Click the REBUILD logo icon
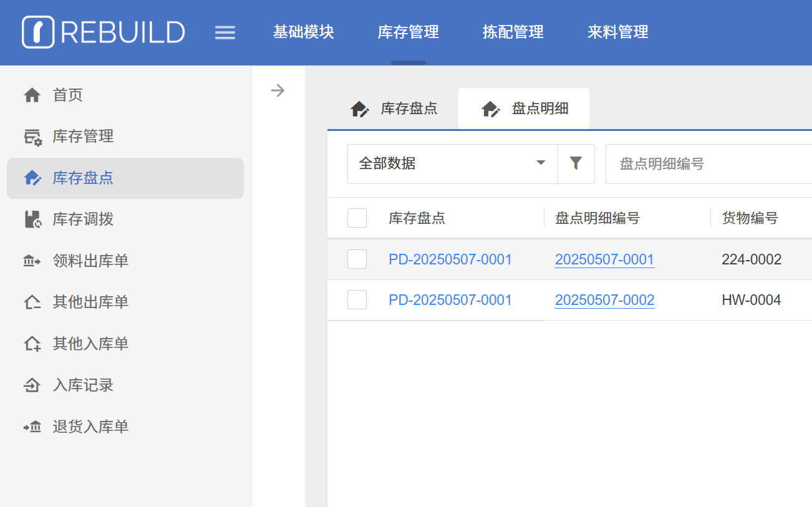 pyautogui.click(x=38, y=32)
